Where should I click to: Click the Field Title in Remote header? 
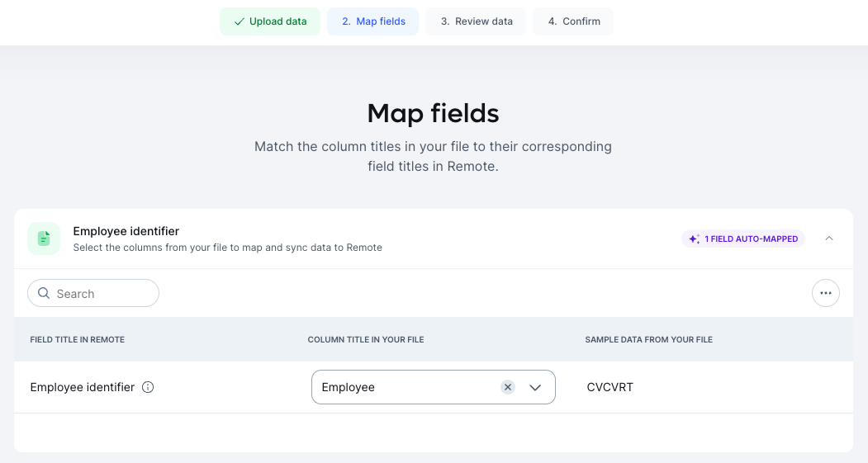(x=78, y=340)
